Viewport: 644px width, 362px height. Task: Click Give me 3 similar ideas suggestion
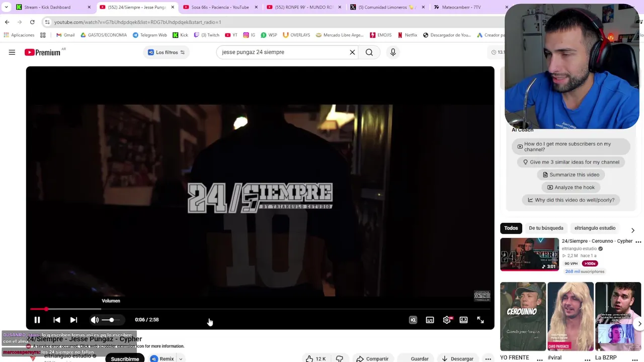pos(571,162)
